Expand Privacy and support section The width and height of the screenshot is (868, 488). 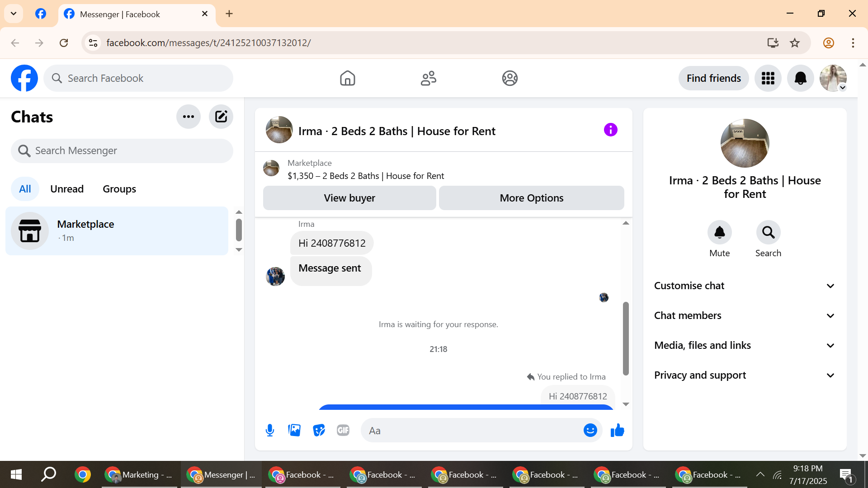click(x=745, y=375)
